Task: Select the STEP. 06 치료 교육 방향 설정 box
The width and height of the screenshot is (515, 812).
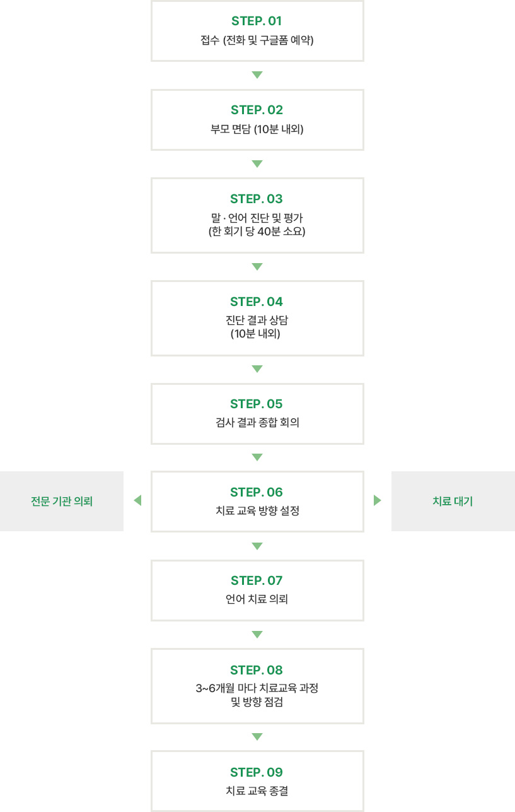Action: point(257,502)
